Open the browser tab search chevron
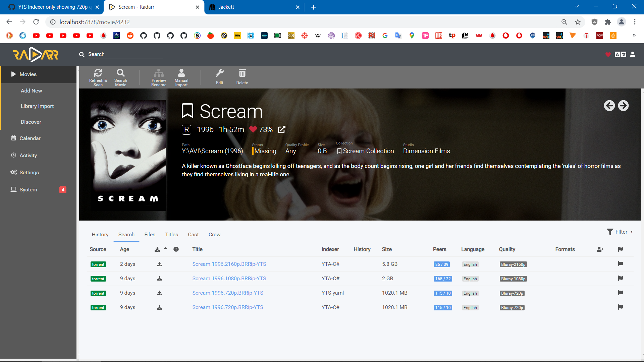 (x=577, y=7)
